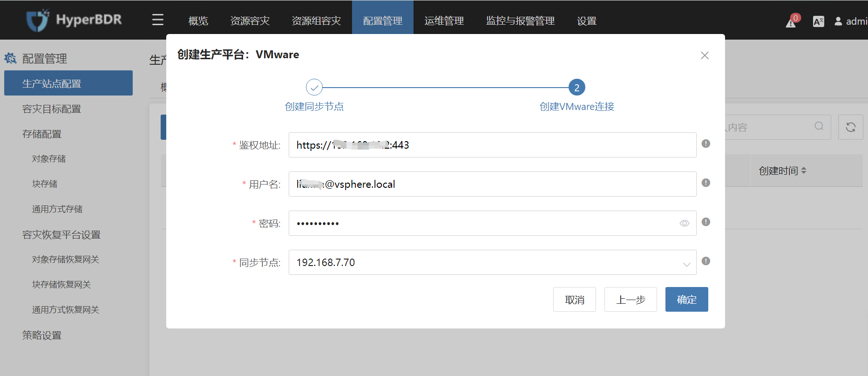Open the alert notification bell icon
Image resolution: width=868 pixels, height=376 pixels.
click(792, 21)
